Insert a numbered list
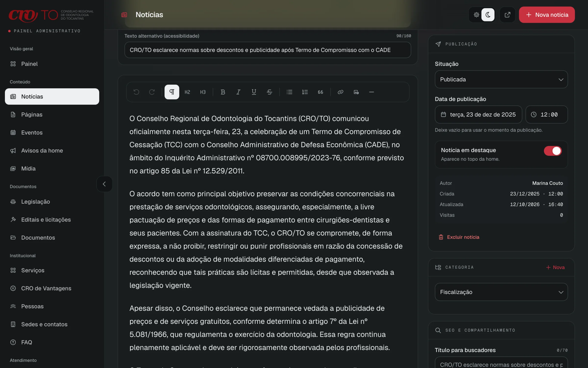This screenshot has width=588, height=368. 305,92
